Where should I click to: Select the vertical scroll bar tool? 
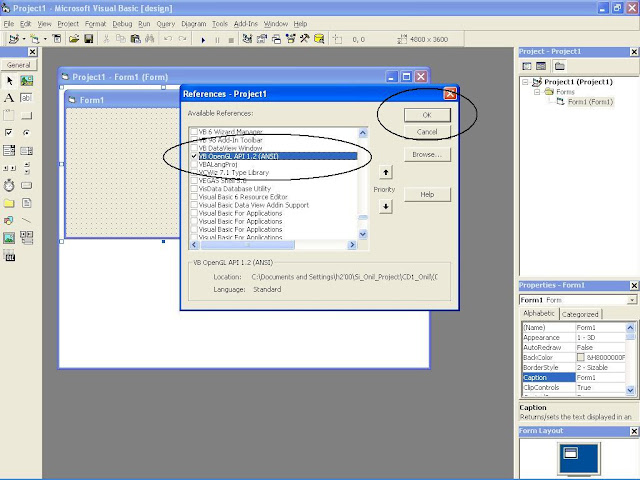(x=27, y=168)
